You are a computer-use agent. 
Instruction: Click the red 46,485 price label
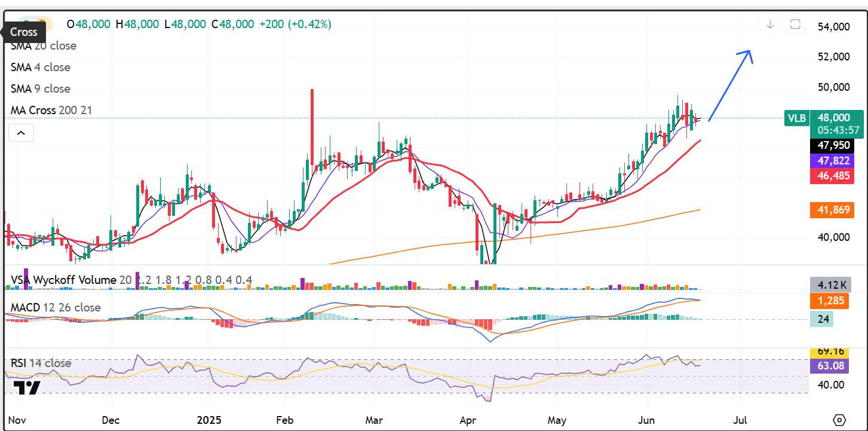(832, 176)
